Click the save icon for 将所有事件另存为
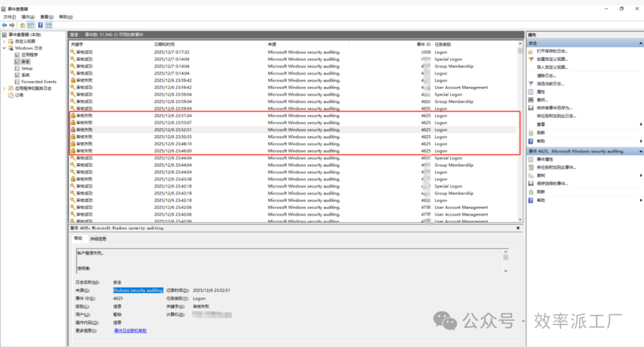This screenshot has height=347, width=644. (531, 108)
